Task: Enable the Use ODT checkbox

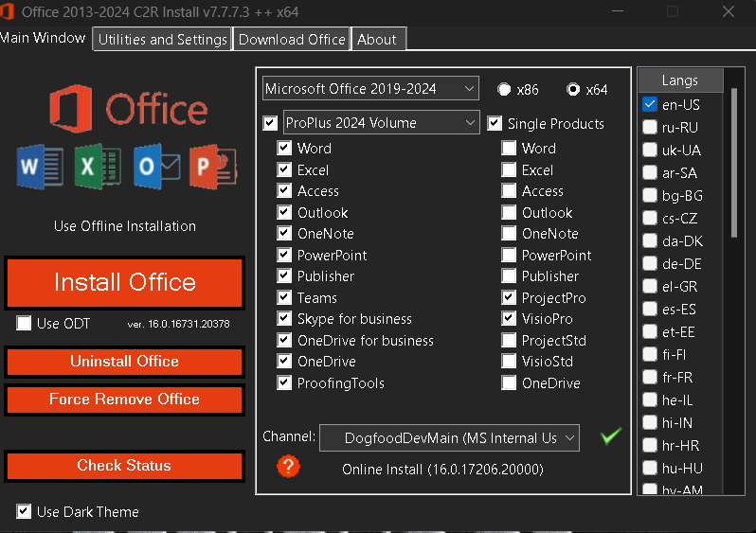Action: click(24, 323)
